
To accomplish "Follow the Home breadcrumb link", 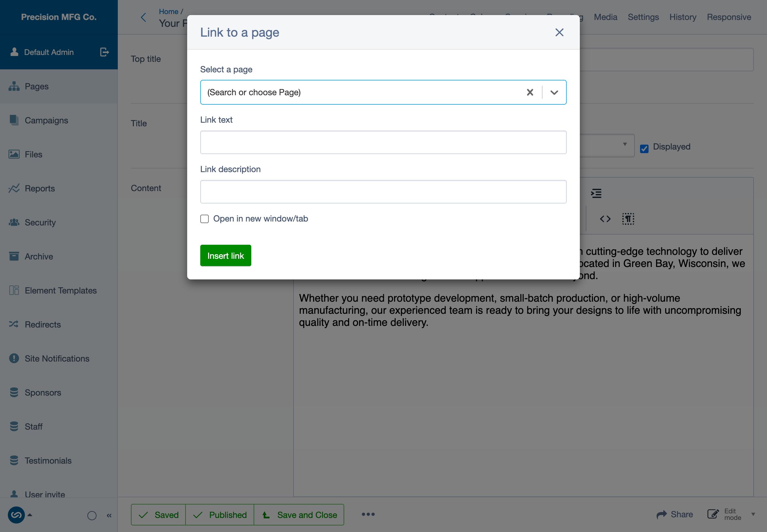I will (168, 11).
